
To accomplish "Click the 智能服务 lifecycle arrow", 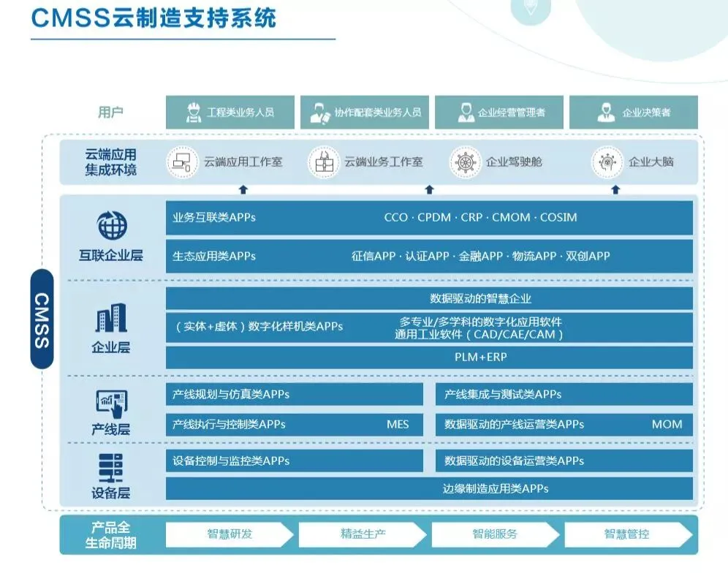I will [x=496, y=534].
